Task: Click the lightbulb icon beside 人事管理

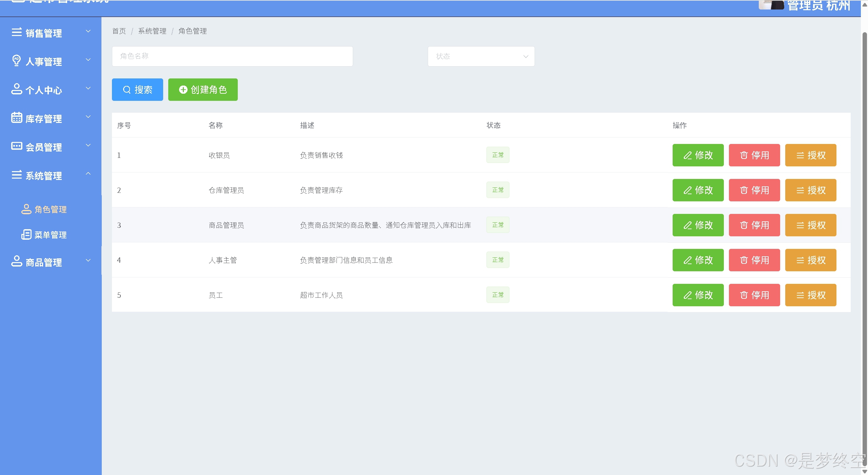Action: 16,60
